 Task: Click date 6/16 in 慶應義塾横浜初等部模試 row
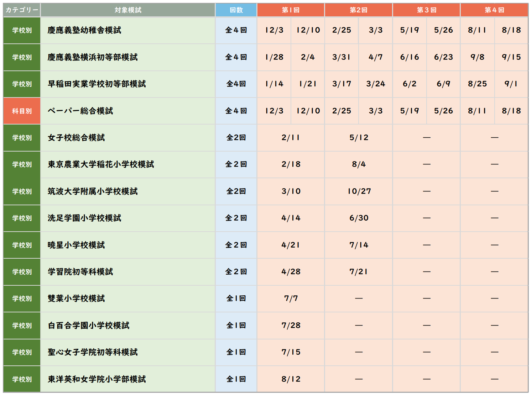[x=410, y=57]
